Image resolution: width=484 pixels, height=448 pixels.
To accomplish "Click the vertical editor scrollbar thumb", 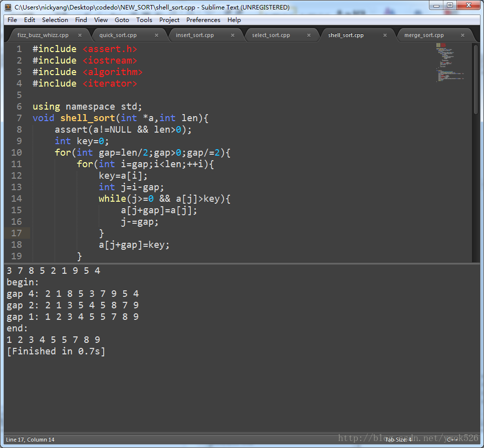I will [x=475, y=80].
